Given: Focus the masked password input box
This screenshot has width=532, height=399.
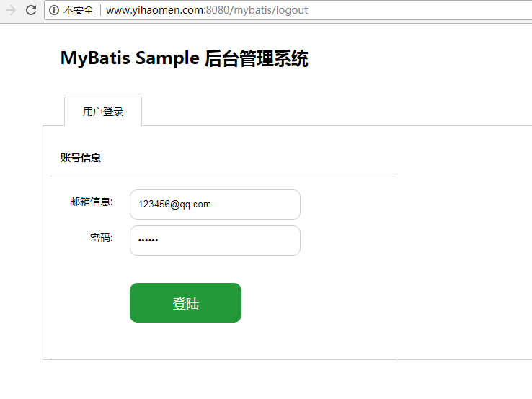Looking at the screenshot, I should coord(215,241).
